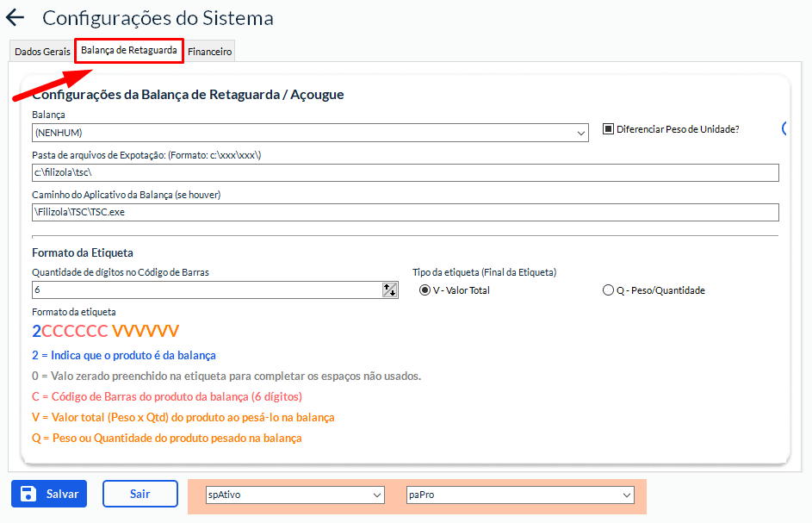Open the Financeiro tab
The height and width of the screenshot is (523, 812).
tap(210, 52)
